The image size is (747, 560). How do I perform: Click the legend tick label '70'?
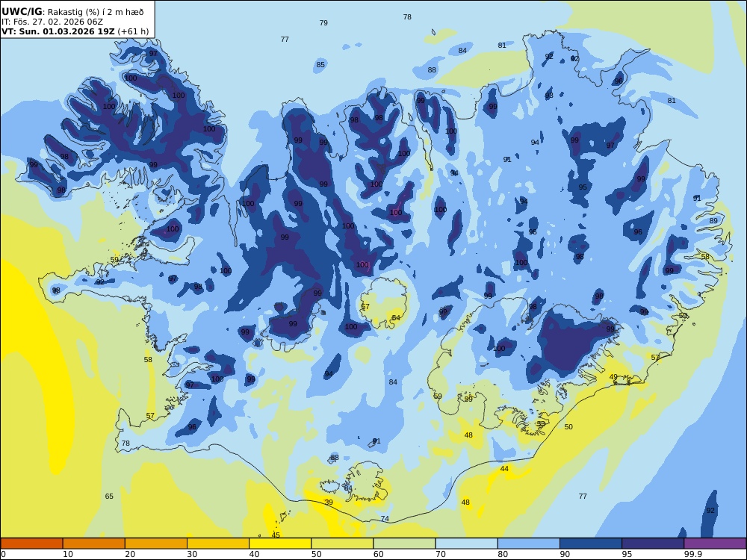pos(441,554)
